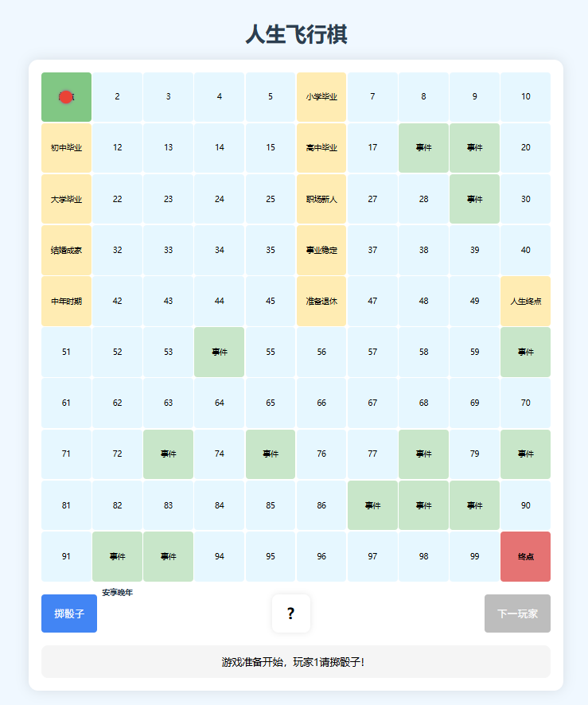Viewport: 588px width, 705px height.
Task: Select the 事件 square between 72 and 74
Action: [168, 454]
